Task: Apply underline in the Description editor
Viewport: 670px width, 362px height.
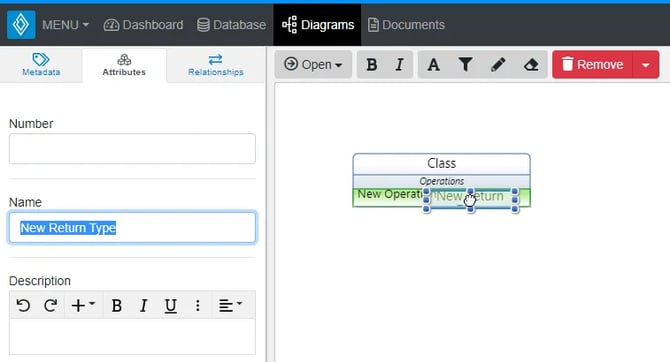Action: pyautogui.click(x=170, y=305)
